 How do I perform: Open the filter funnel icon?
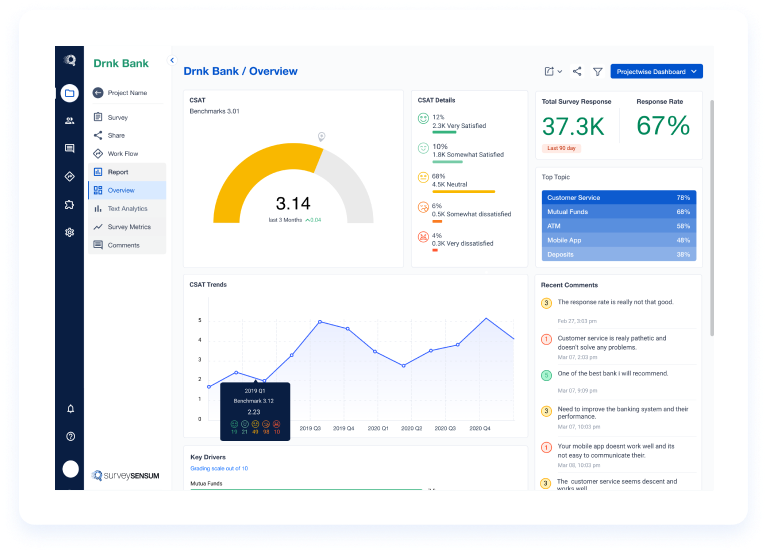point(598,72)
